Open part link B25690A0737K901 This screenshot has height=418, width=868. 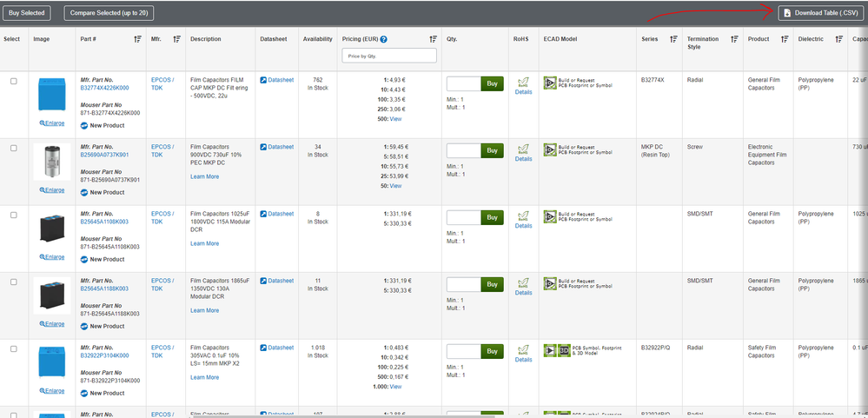pos(104,155)
